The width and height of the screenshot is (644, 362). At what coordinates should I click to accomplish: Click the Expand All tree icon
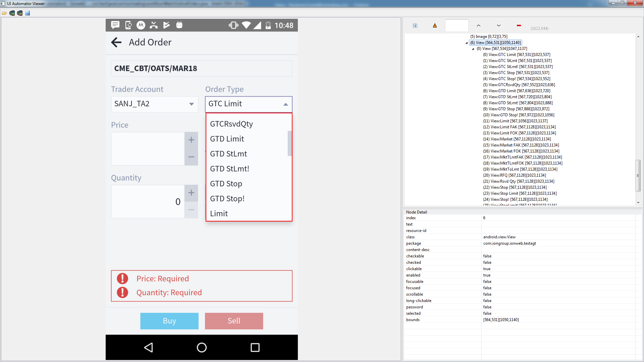(415, 26)
